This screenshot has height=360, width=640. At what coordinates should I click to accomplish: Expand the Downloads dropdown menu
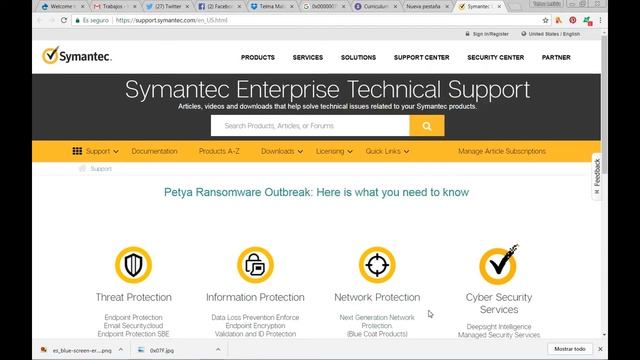coord(282,151)
